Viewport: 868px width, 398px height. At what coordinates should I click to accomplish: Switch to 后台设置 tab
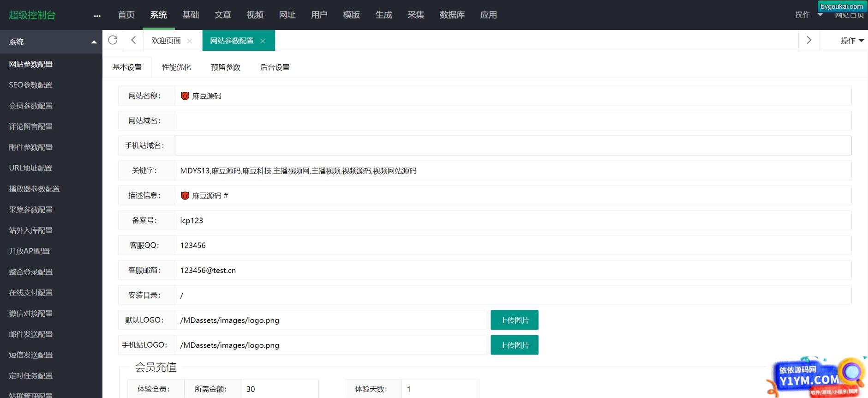tap(275, 67)
